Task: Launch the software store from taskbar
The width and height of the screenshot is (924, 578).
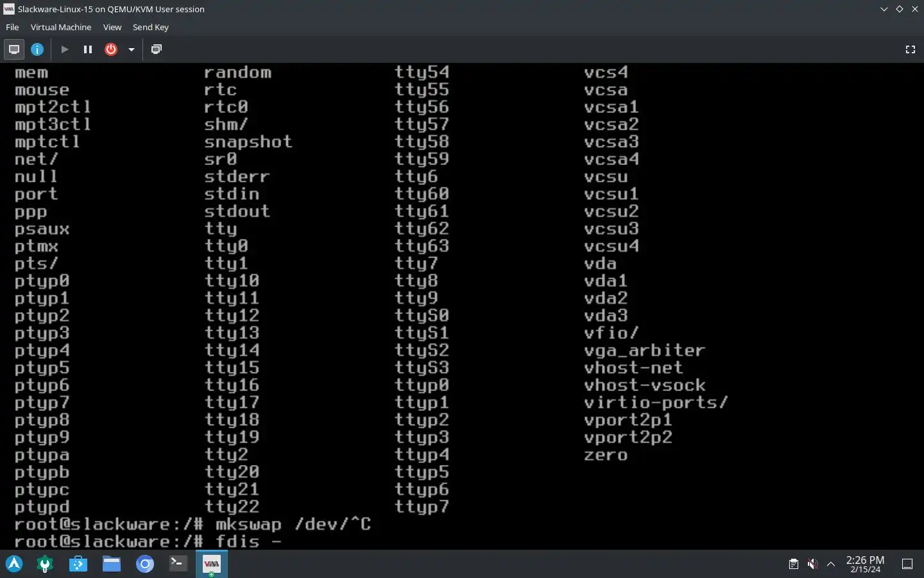Action: 78,564
